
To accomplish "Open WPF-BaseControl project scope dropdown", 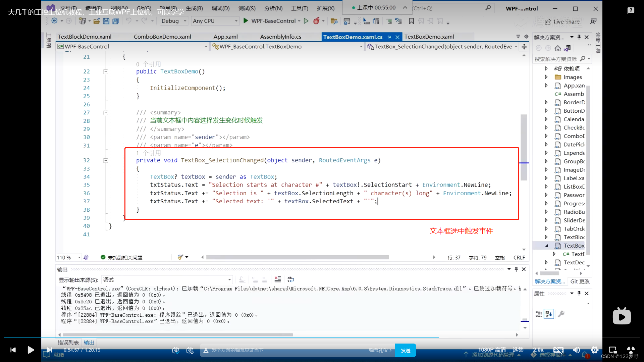I will click(x=132, y=47).
